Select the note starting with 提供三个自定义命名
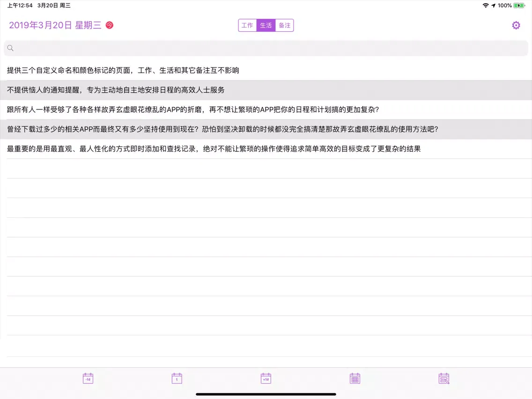The width and height of the screenshot is (532, 399). pos(266,70)
